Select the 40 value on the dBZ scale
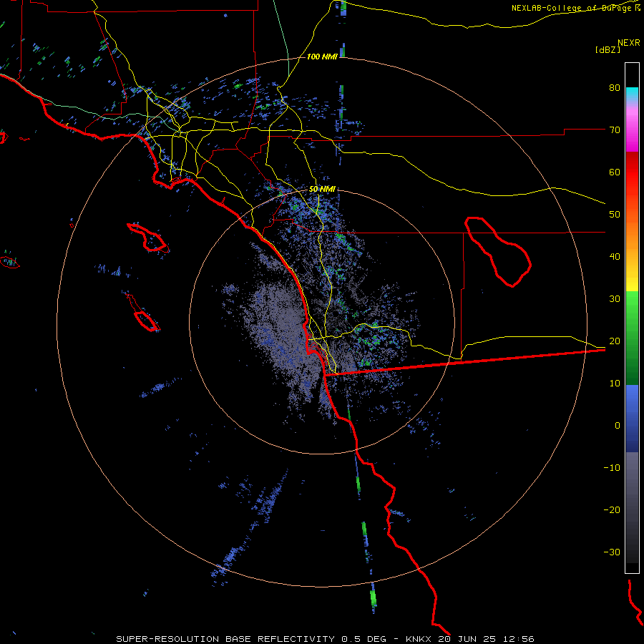Screen dimensions: 644x644 [615, 257]
